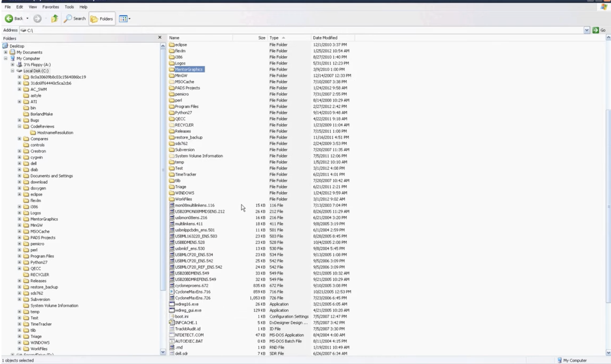The height and width of the screenshot is (364, 611).
Task: Click inside the Address input field
Action: click(292, 30)
